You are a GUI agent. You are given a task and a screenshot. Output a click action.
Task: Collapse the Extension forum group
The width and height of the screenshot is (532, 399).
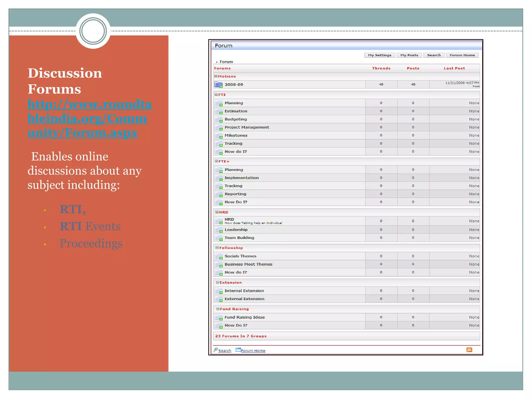pos(217,283)
